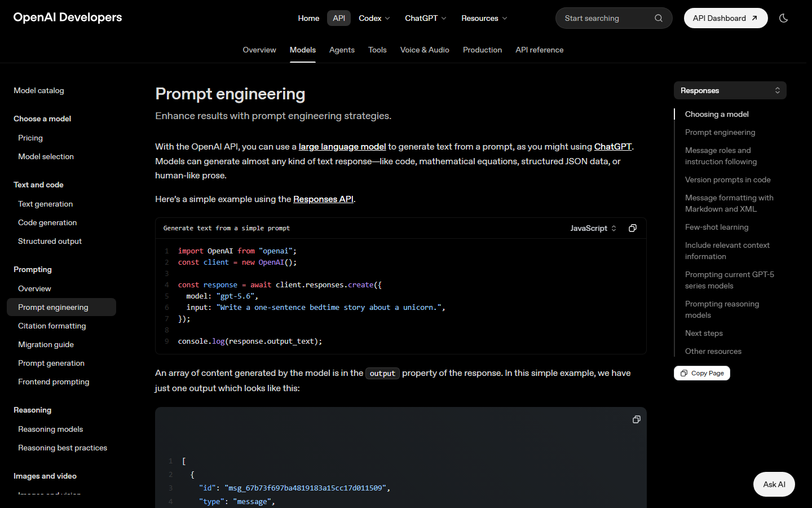The width and height of the screenshot is (812, 508).
Task: Go to Migration guide page
Action: (46, 344)
